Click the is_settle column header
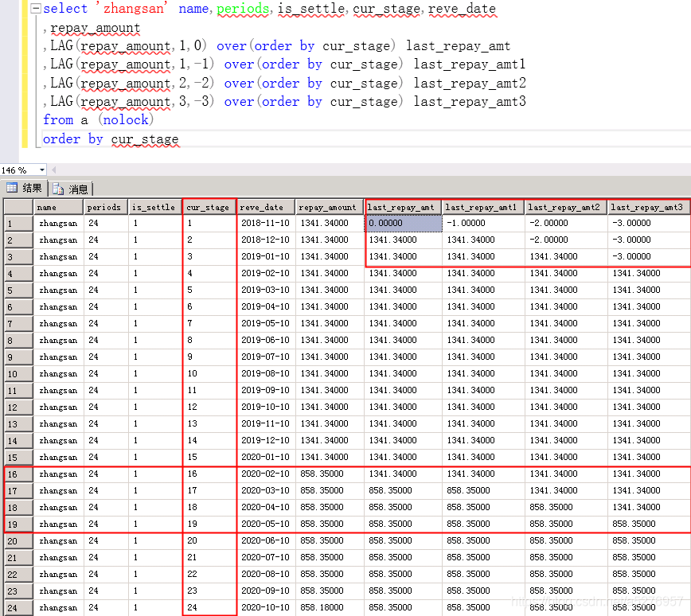Viewport: 691px width, 616px height. pos(154,206)
